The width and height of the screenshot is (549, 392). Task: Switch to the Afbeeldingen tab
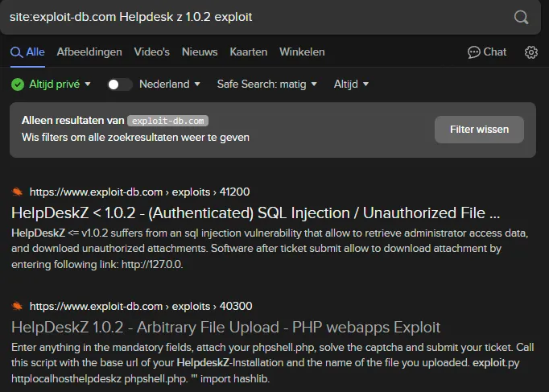point(89,52)
